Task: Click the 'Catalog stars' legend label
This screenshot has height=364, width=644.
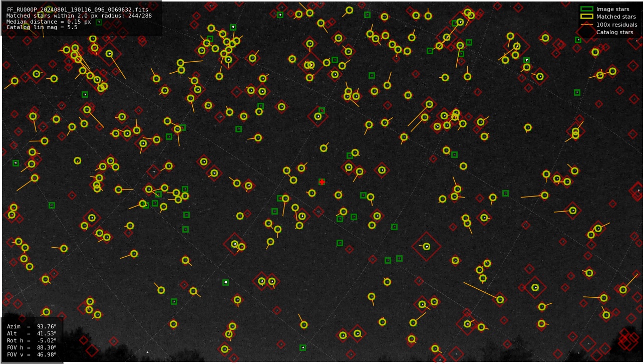Action: pyautogui.click(x=614, y=32)
